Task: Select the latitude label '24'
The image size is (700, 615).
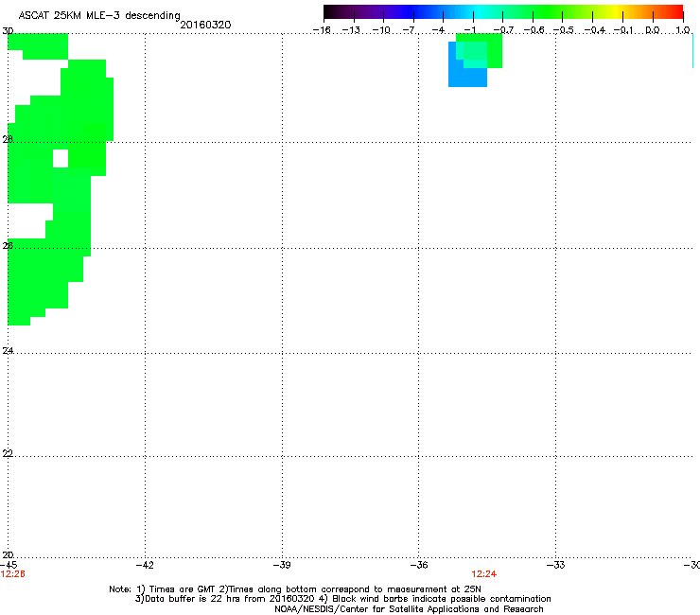Action: click(8, 351)
